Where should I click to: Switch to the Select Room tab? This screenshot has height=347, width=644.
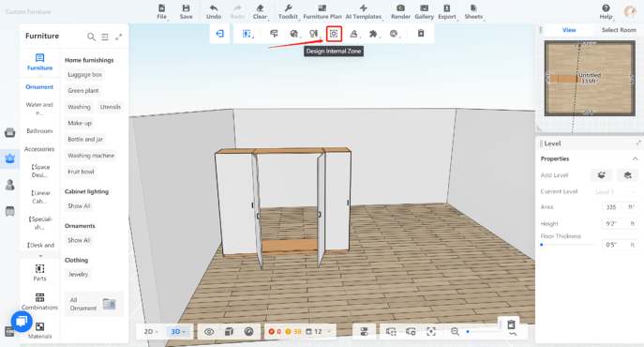coord(619,30)
